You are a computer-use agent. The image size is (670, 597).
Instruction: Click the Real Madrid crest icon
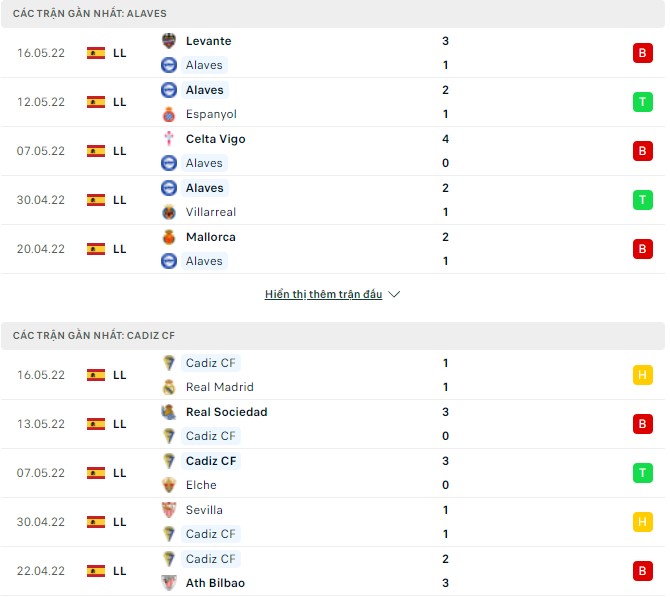click(x=169, y=387)
